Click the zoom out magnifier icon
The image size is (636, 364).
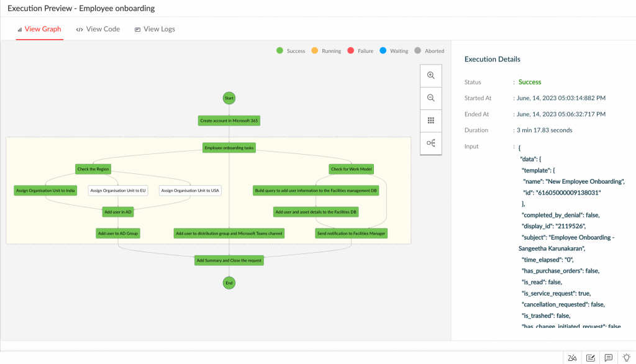(430, 98)
